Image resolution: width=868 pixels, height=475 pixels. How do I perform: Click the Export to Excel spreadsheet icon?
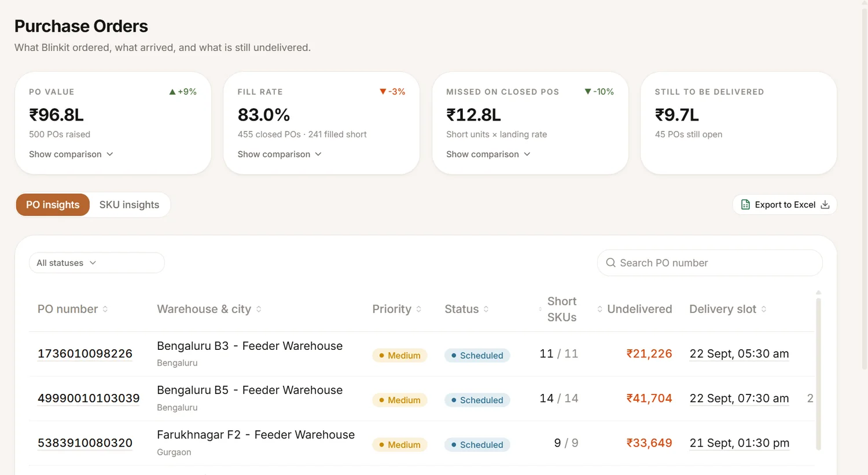pyautogui.click(x=745, y=204)
